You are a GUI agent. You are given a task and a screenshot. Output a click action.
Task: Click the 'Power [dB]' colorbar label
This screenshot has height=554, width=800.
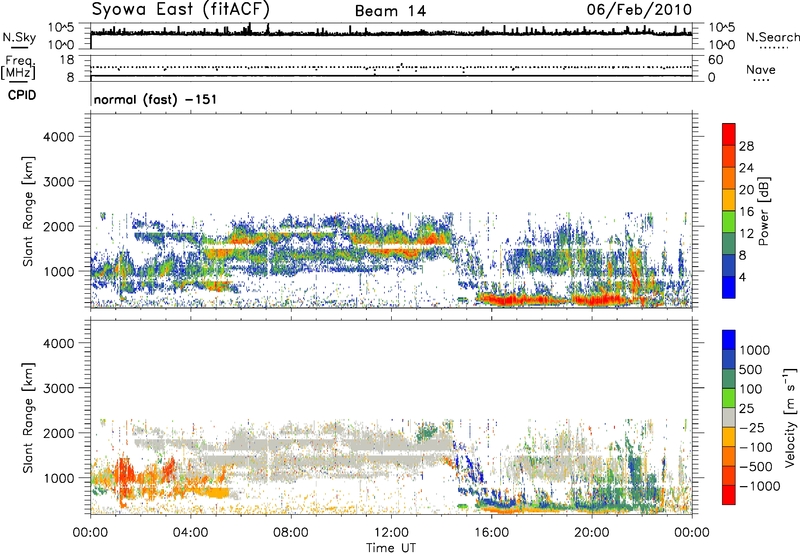click(764, 211)
